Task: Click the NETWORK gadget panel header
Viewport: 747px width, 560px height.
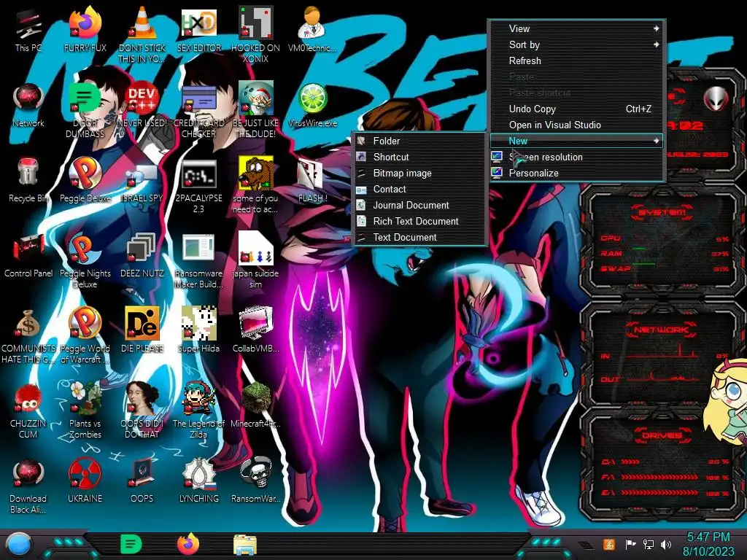Action: tap(661, 329)
